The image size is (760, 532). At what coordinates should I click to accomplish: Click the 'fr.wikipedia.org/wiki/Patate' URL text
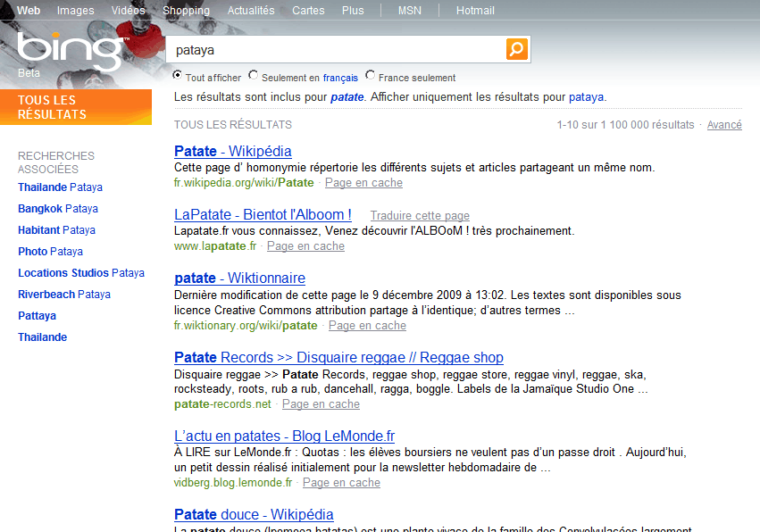tap(244, 183)
